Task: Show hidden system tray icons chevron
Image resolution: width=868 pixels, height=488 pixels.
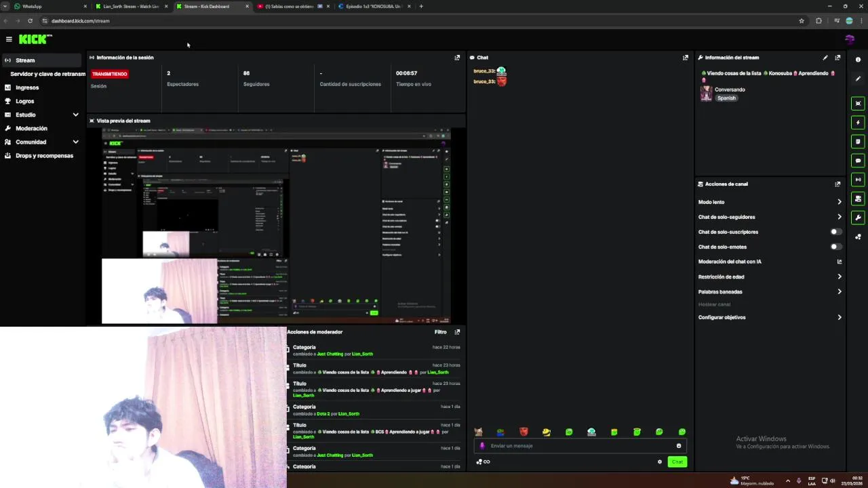Action: click(787, 481)
